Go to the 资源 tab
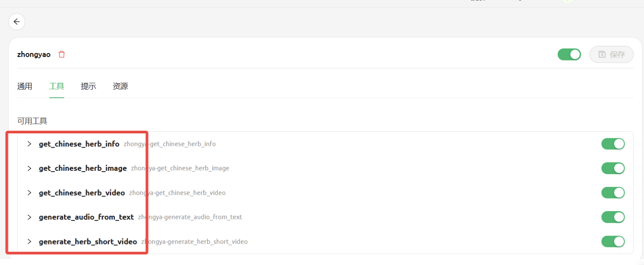The height and width of the screenshot is (265, 644). (x=120, y=86)
